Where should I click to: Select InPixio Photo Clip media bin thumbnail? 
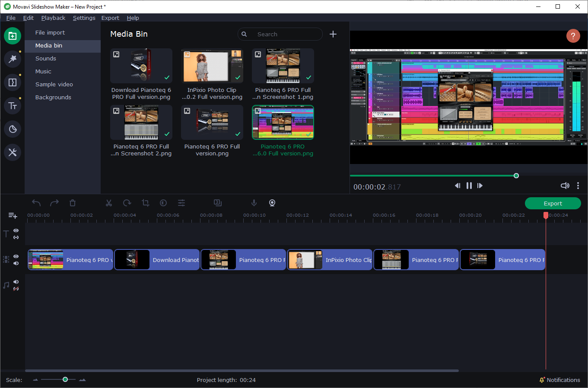[x=212, y=66]
